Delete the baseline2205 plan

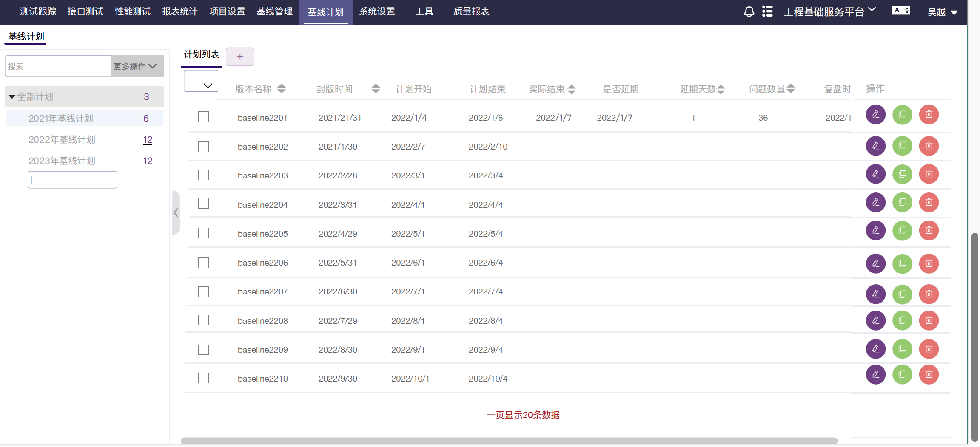coord(929,231)
